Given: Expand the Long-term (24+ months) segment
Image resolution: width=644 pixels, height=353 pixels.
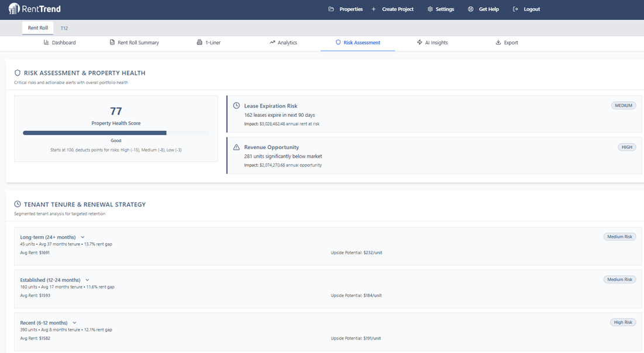Looking at the screenshot, I should click(81, 237).
